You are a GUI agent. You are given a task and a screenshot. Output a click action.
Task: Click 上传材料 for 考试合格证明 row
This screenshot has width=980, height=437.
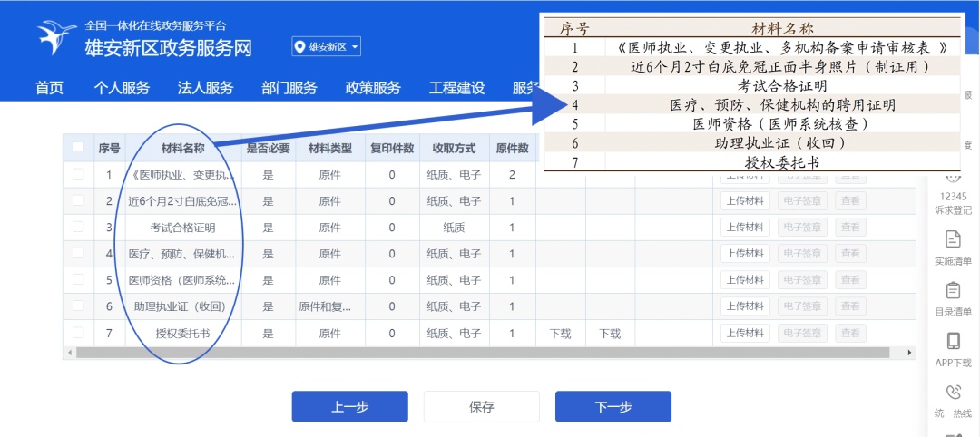tap(745, 228)
